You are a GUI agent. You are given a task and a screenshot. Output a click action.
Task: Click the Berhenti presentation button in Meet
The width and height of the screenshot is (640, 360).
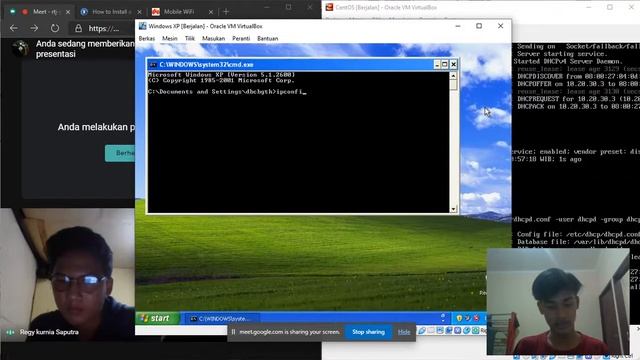tap(120, 153)
